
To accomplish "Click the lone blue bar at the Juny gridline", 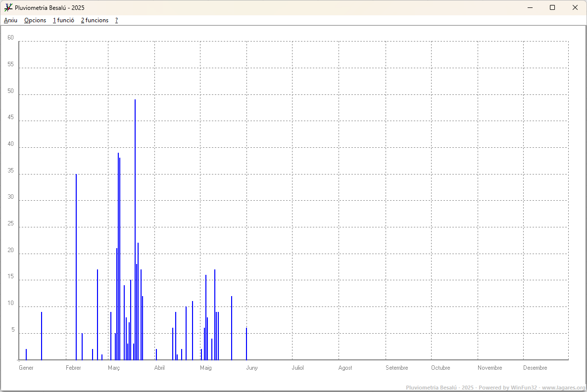I will point(246,344).
